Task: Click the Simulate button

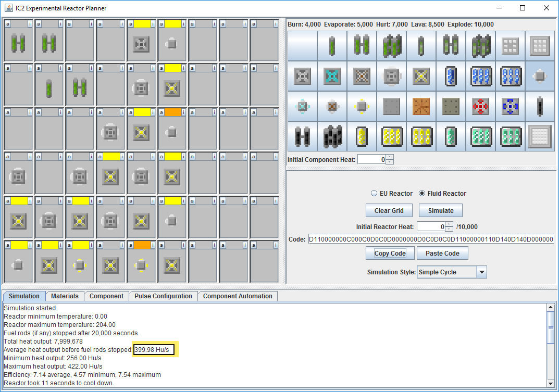Action: (x=440, y=210)
